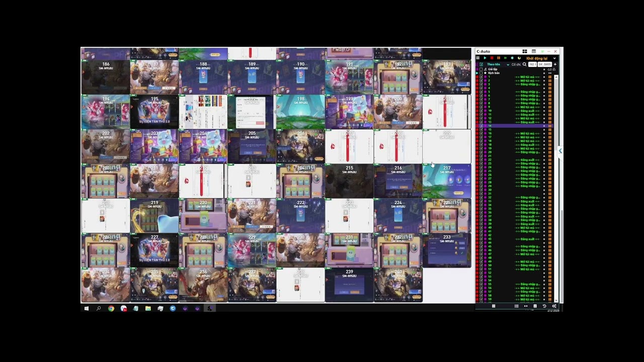Click the plus icon to add a device

555,64
